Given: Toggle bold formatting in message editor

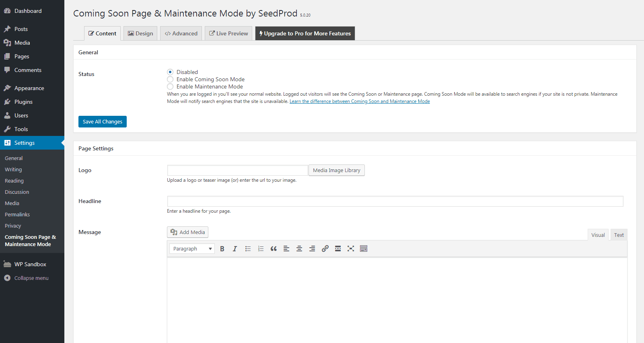Looking at the screenshot, I should [222, 249].
